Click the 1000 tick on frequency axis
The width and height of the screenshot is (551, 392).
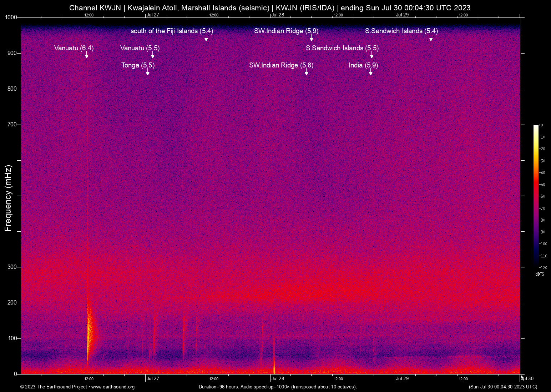(x=11, y=17)
